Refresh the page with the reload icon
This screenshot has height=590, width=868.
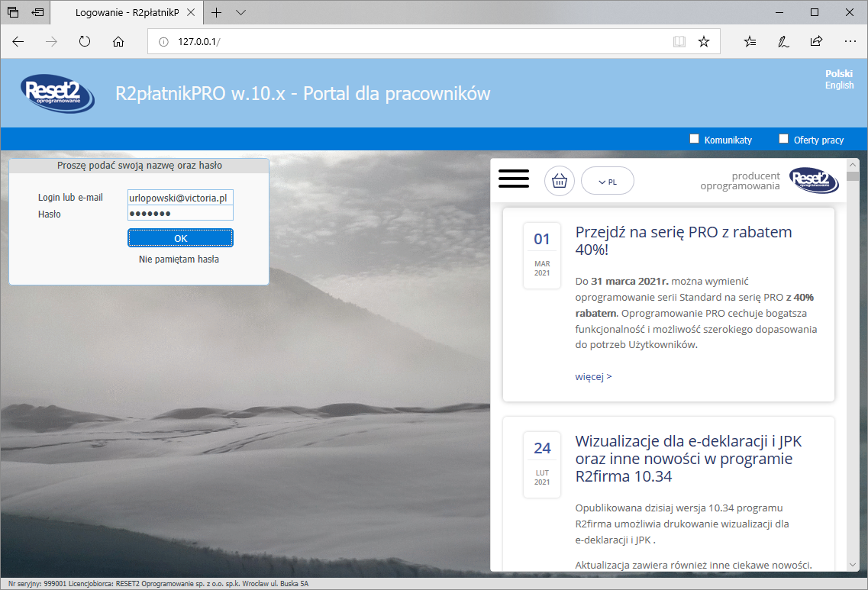85,41
